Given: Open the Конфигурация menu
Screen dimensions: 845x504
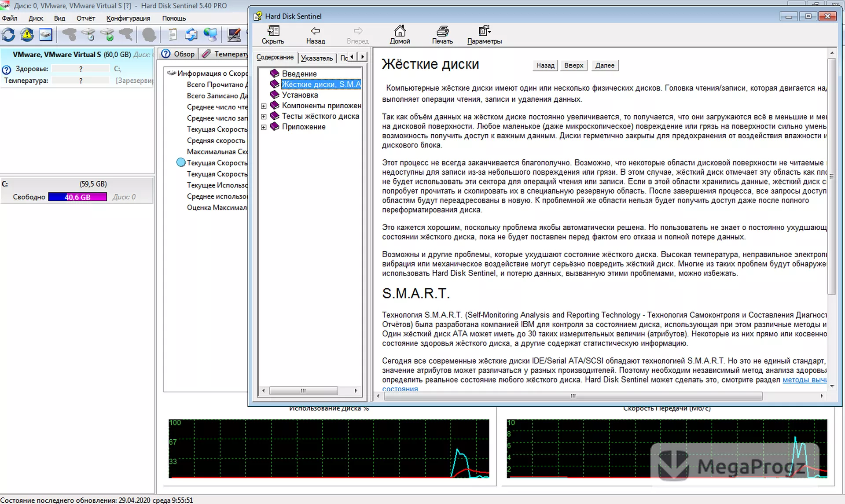Looking at the screenshot, I should [x=128, y=18].
